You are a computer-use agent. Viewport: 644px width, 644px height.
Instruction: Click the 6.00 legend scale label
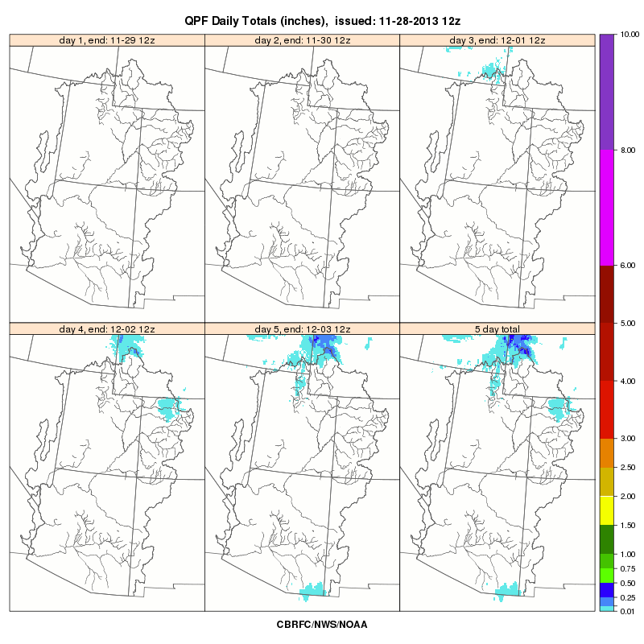[x=628, y=266]
